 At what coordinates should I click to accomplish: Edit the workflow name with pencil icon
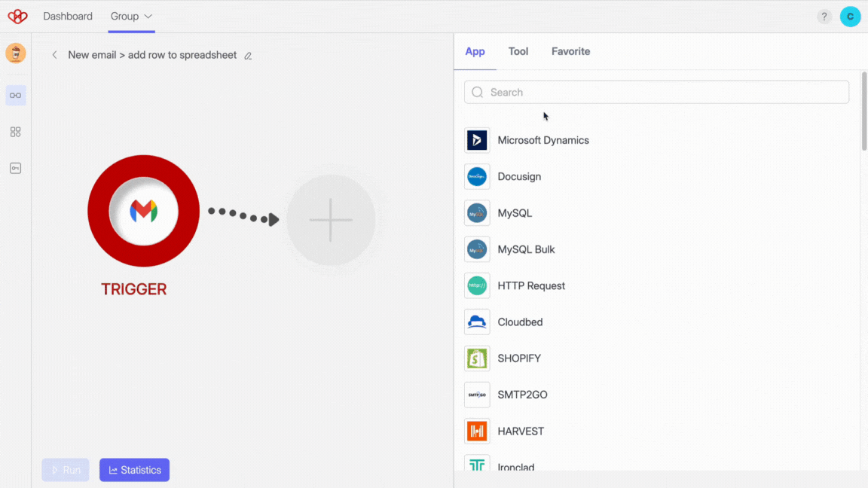248,55
